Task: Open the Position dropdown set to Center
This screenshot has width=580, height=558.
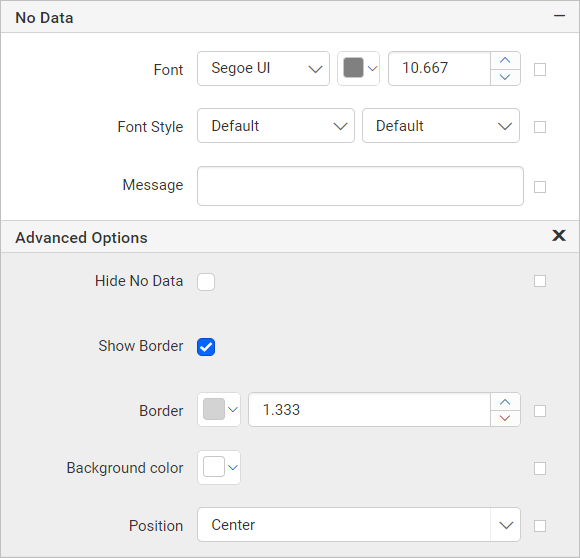Action: point(359,525)
